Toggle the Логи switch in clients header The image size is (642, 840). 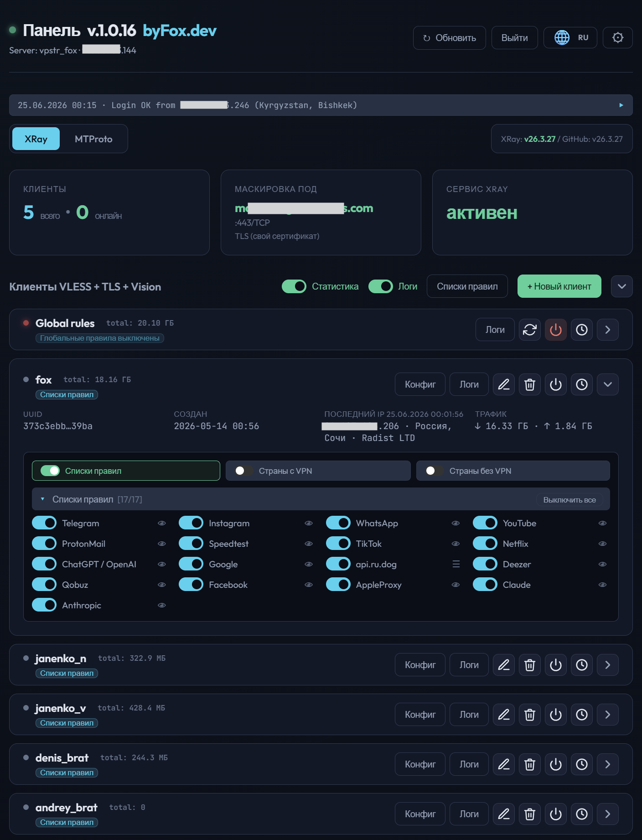pyautogui.click(x=380, y=286)
